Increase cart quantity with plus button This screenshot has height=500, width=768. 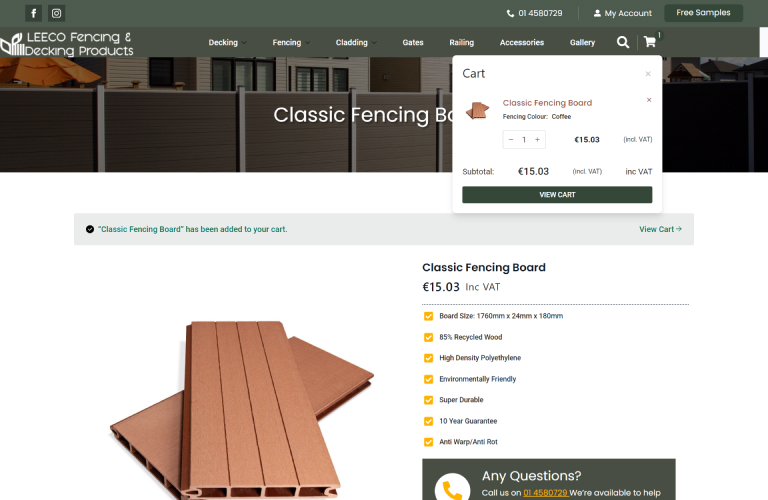[x=537, y=140]
